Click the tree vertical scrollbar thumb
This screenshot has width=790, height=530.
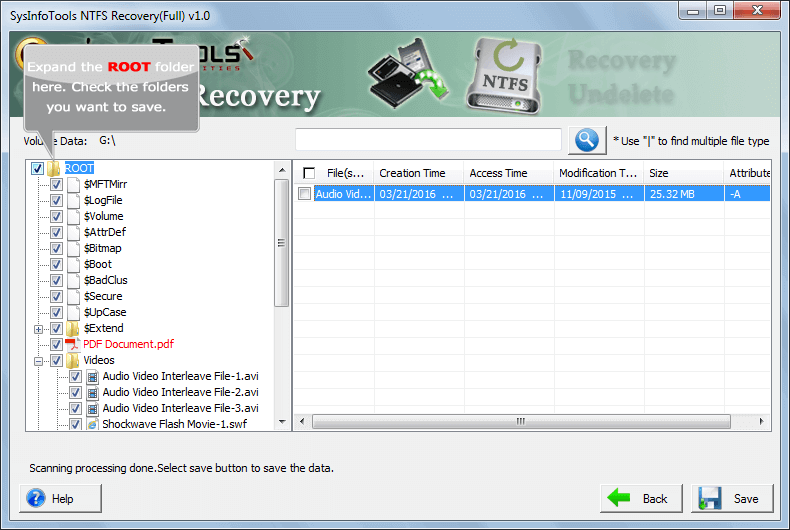(x=282, y=243)
